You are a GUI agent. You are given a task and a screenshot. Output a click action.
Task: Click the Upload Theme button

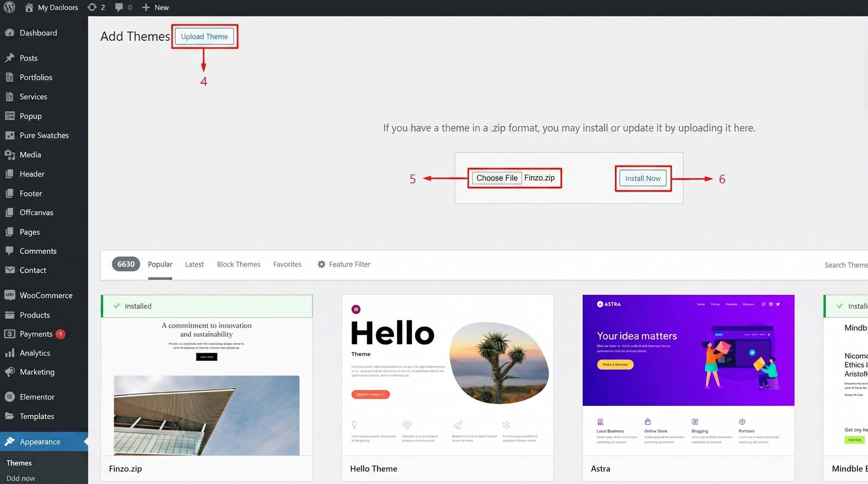point(205,36)
